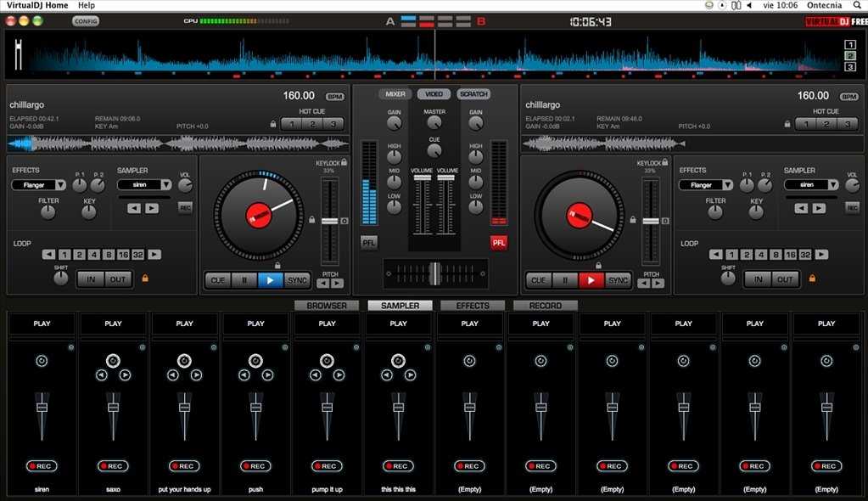Switch to the MIXER panel
The width and height of the screenshot is (868, 501).
pyautogui.click(x=395, y=94)
